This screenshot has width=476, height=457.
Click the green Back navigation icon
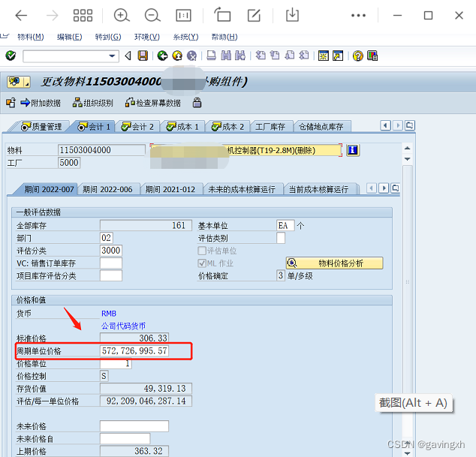pyautogui.click(x=162, y=56)
